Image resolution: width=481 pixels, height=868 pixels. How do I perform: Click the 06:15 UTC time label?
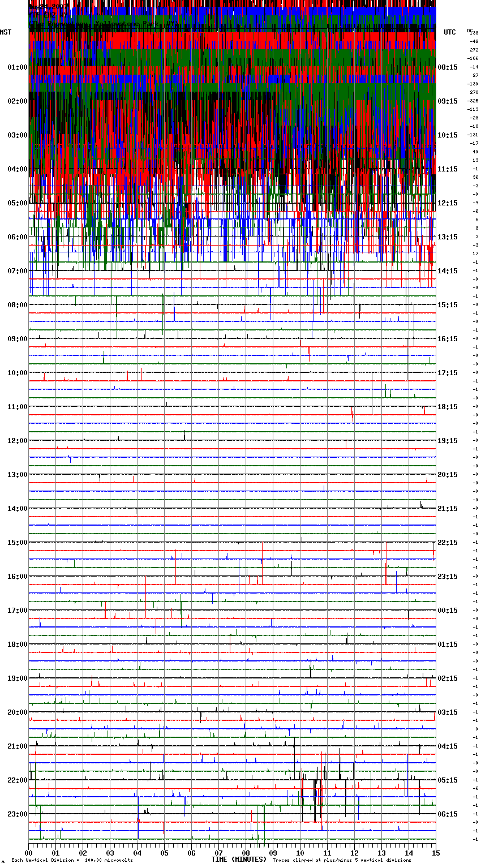[x=448, y=814]
